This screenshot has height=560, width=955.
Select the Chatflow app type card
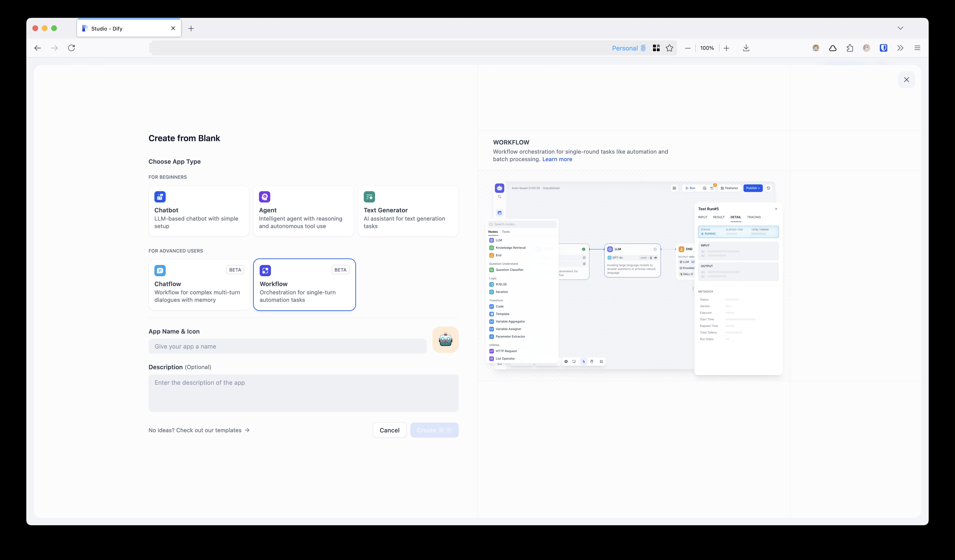coord(199,284)
